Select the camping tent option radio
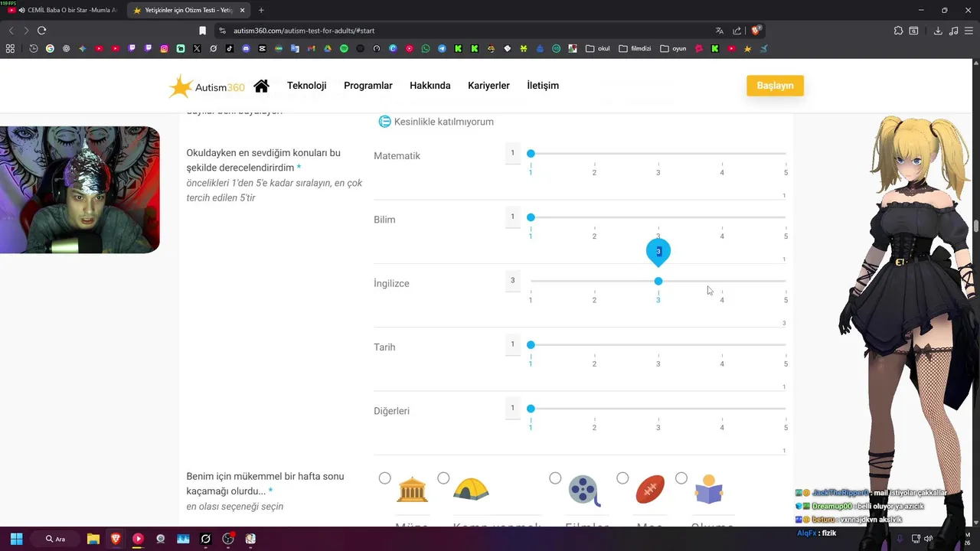 point(443,478)
